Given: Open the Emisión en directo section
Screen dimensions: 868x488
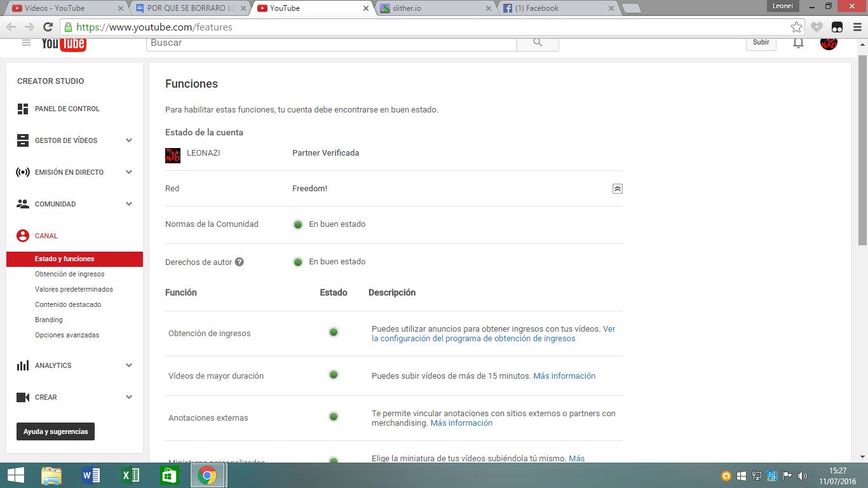Looking at the screenshot, I should 69,172.
